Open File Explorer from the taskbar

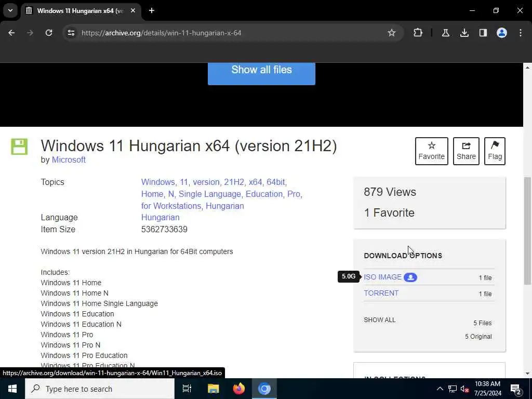click(x=213, y=389)
